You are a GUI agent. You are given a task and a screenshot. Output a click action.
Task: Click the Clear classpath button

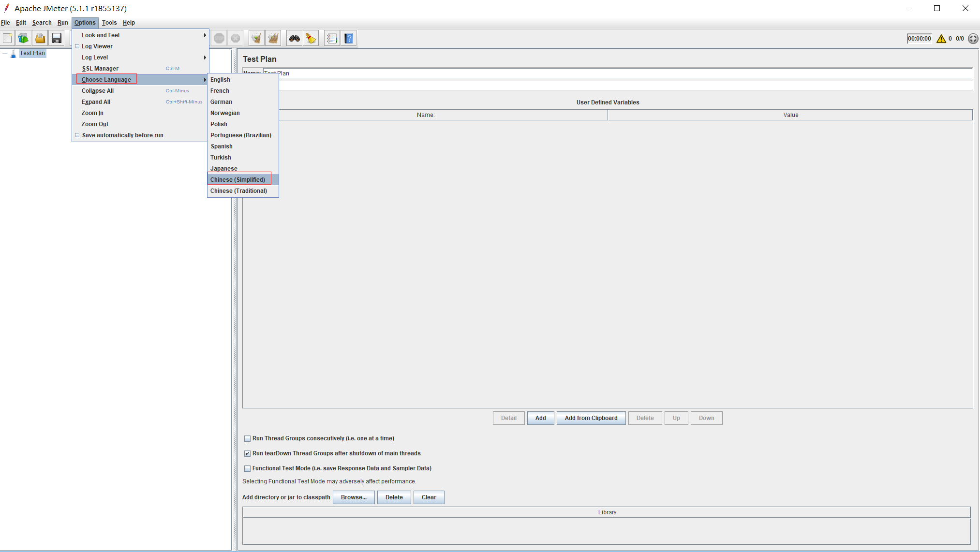pos(429,497)
